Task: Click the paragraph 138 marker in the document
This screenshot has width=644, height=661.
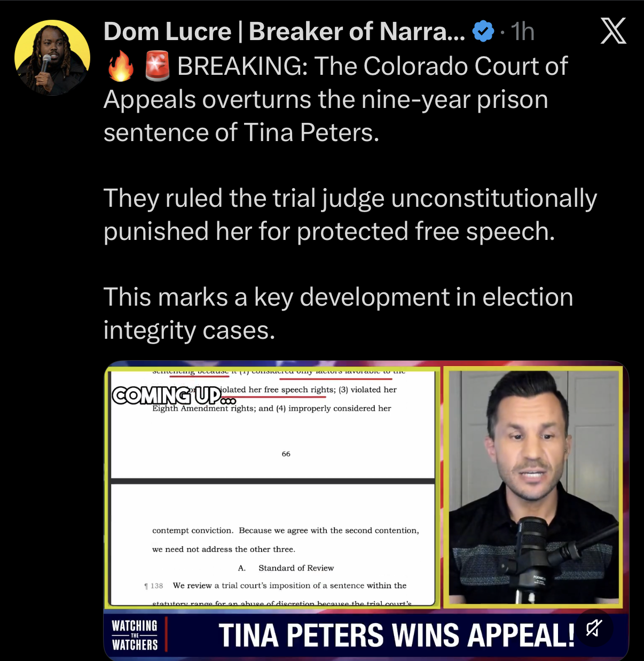Action: [x=154, y=586]
